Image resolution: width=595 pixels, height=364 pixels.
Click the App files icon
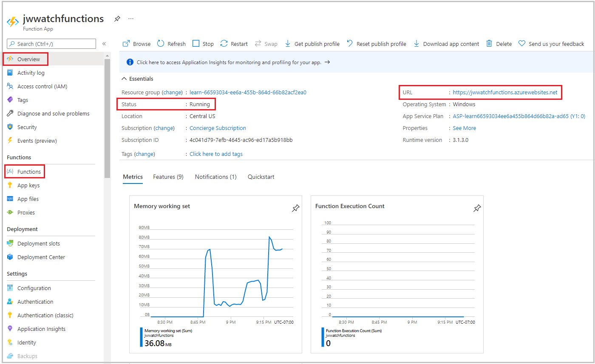[10, 199]
